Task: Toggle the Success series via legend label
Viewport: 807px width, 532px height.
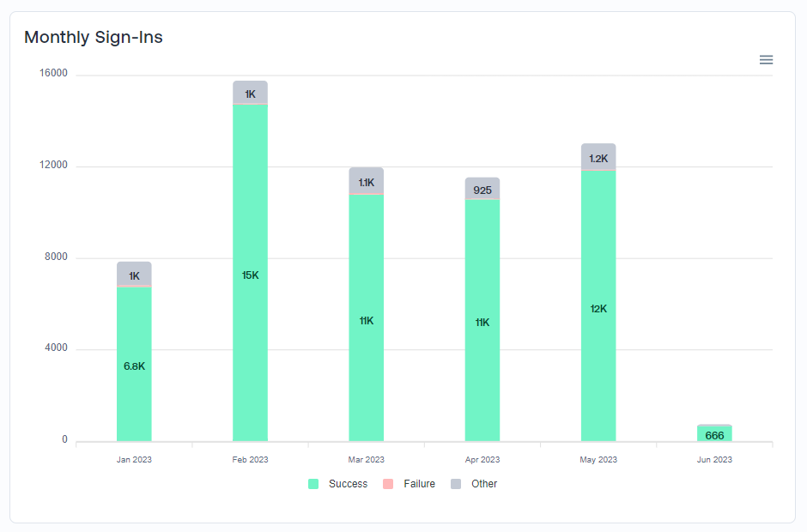Action: [348, 484]
